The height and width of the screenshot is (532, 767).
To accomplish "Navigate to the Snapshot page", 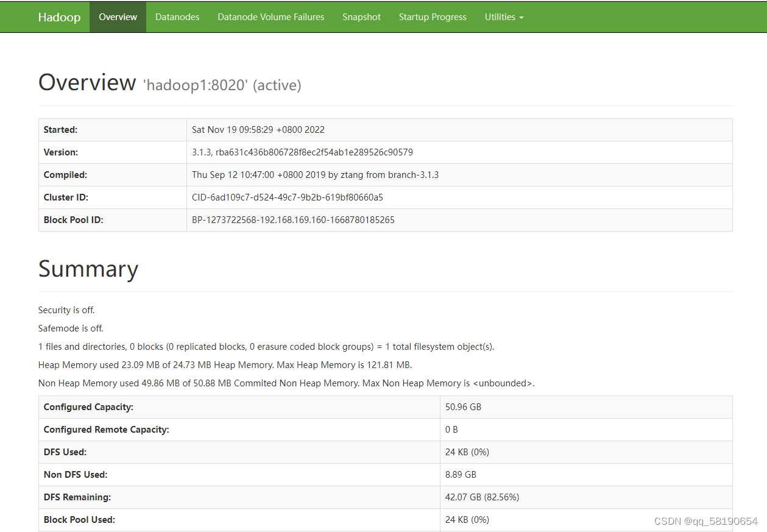I will 361,16.
